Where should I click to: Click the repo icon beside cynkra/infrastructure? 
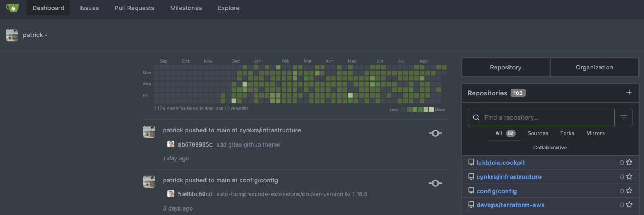click(471, 177)
